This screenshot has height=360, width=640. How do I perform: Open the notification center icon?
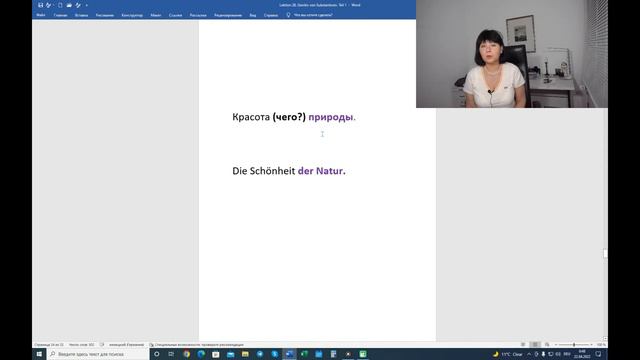(598, 354)
